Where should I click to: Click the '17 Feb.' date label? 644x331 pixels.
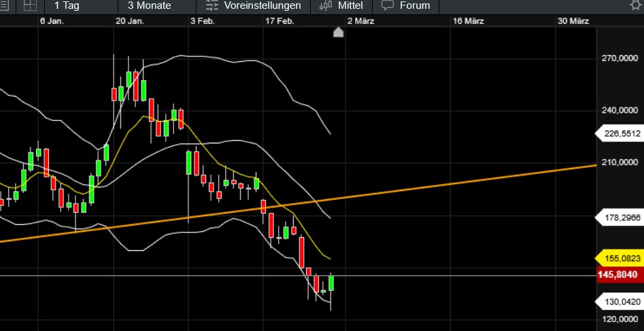tap(279, 21)
